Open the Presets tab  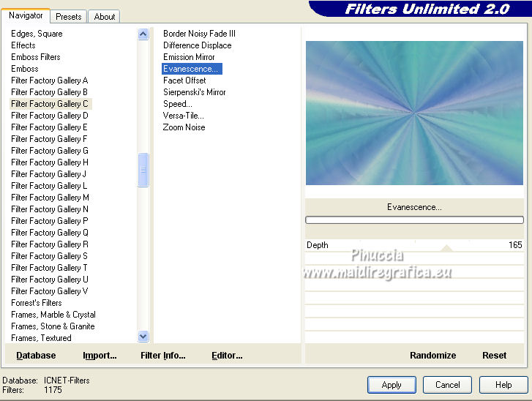(x=69, y=17)
